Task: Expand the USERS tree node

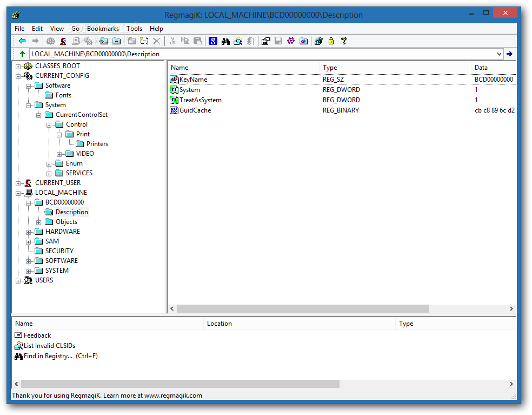Action: click(18, 281)
